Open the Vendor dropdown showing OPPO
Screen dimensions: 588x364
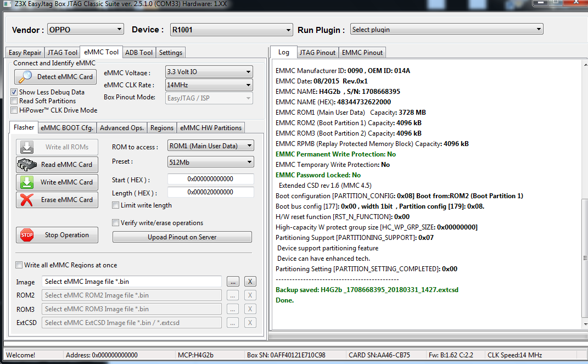point(86,29)
